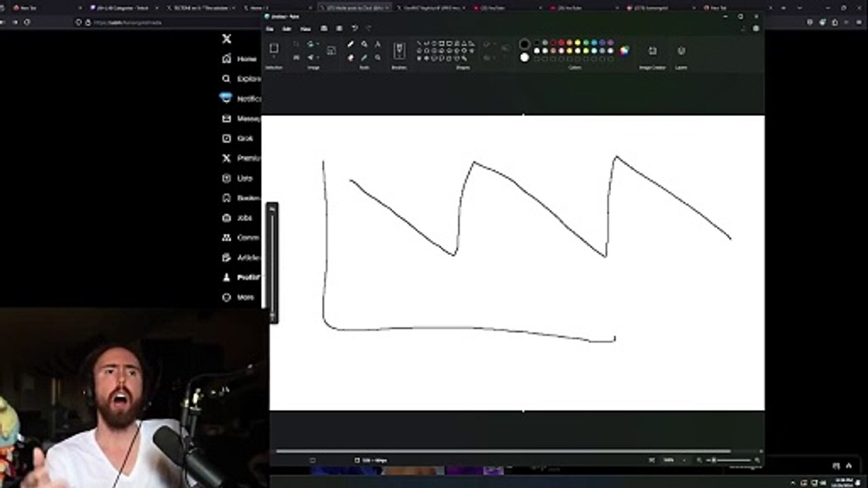Click the Undo arrow in Paint
The width and height of the screenshot is (868, 488).
[355, 28]
